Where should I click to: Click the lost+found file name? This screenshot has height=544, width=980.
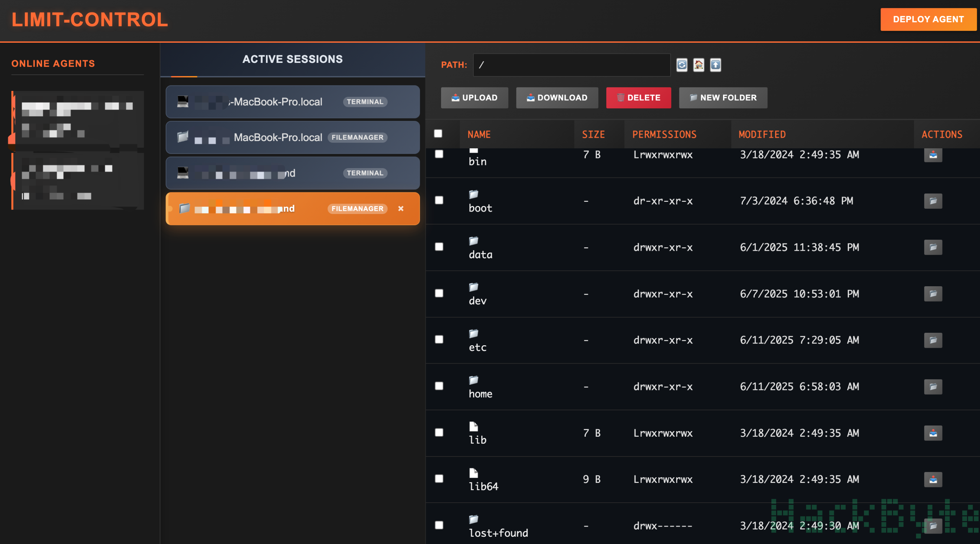(x=498, y=533)
